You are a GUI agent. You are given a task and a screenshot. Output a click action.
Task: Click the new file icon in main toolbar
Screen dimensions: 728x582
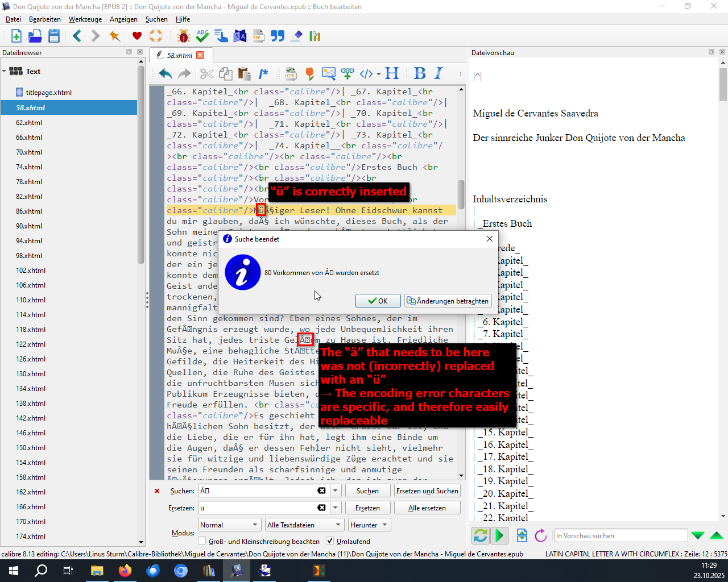pyautogui.click(x=16, y=36)
